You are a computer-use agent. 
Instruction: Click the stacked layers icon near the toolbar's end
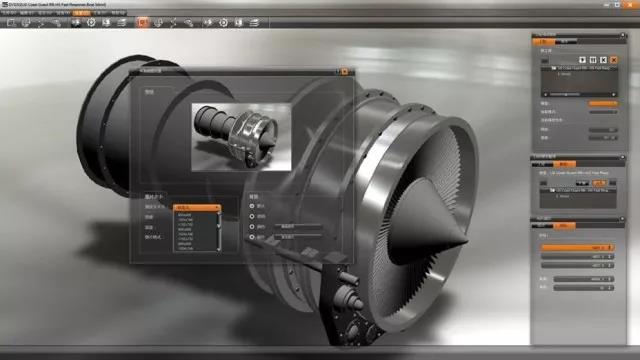[254, 23]
